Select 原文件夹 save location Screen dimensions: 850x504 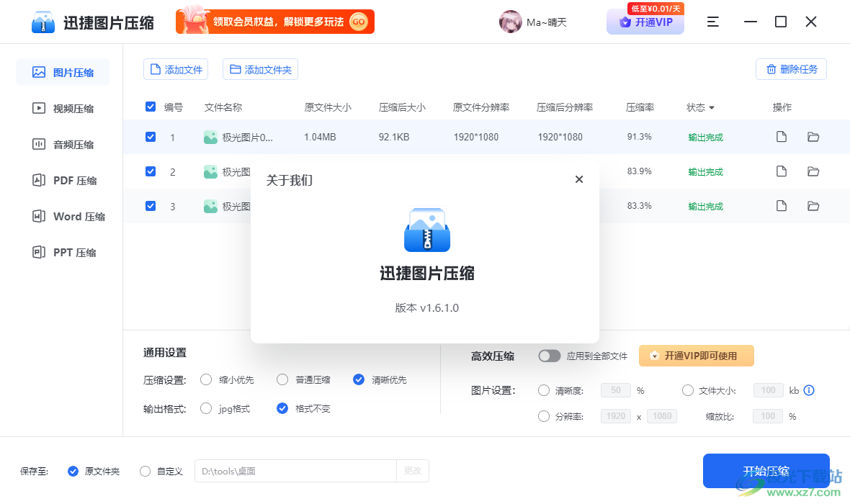73,471
